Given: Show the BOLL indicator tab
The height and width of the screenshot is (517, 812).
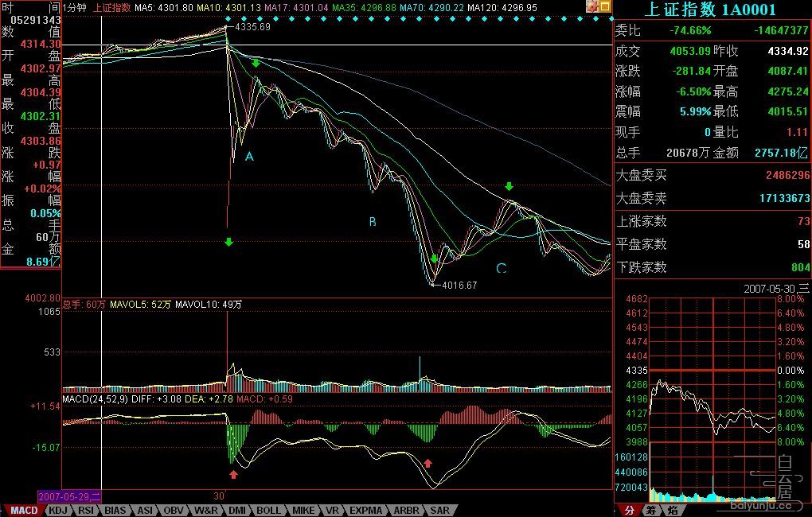Looking at the screenshot, I should pyautogui.click(x=268, y=511).
